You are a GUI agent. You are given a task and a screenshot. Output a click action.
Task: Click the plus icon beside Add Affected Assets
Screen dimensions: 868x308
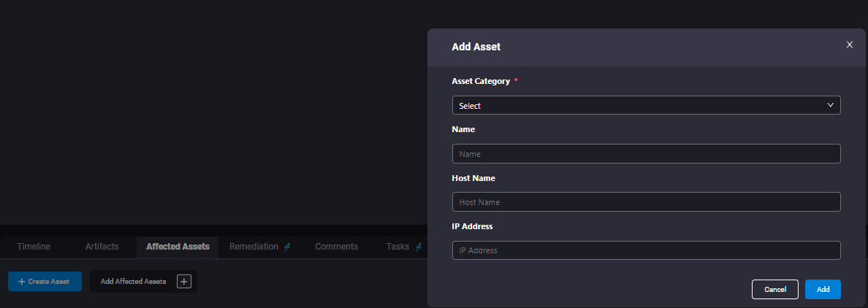[184, 282]
